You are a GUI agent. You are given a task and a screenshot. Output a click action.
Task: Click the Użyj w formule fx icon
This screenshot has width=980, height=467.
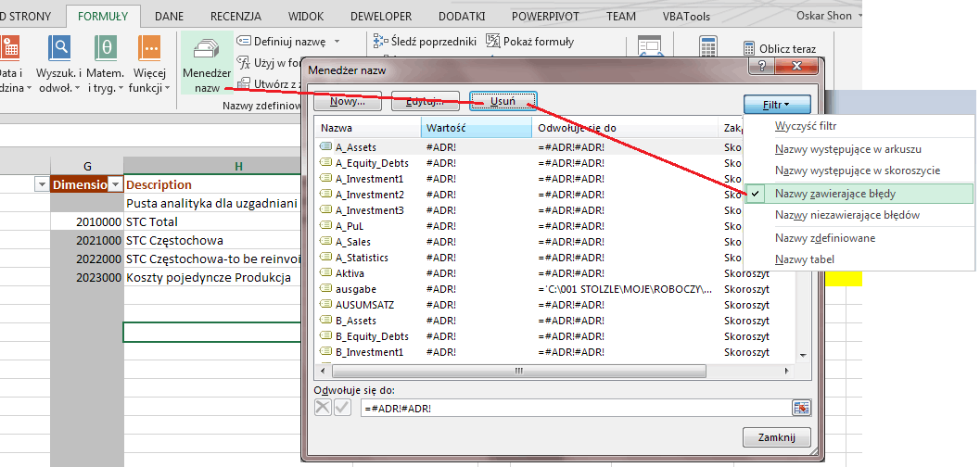tap(243, 62)
